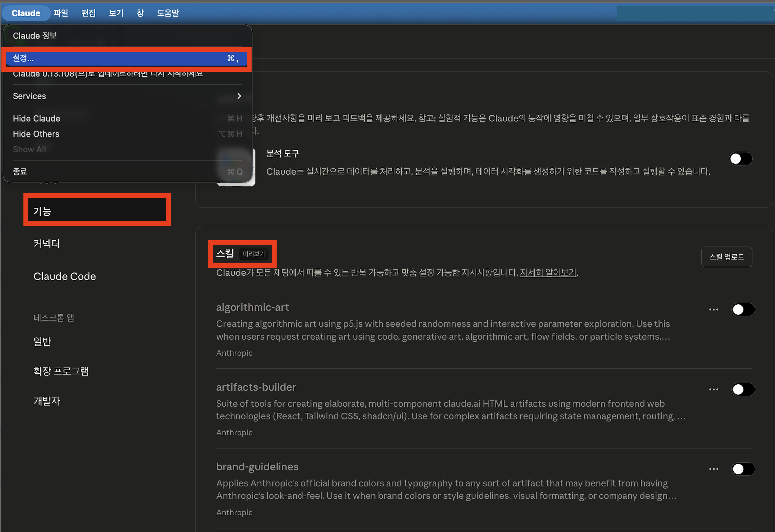This screenshot has height=532, width=775.
Task: Click the 스킬 업로드 button
Action: point(726,257)
